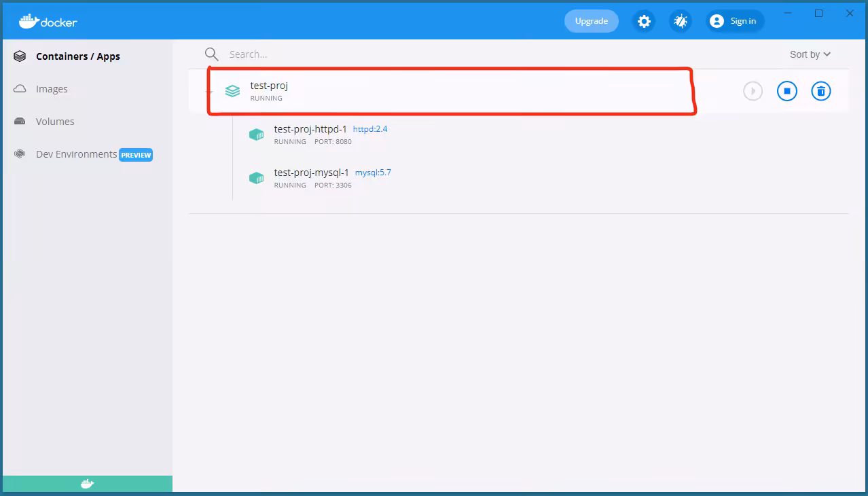The width and height of the screenshot is (868, 496).
Task: Click the start button for test-proj
Action: pyautogui.click(x=753, y=91)
